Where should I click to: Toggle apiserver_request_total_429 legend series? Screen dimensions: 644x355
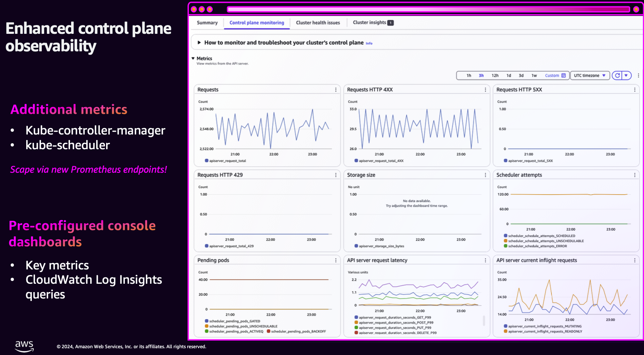coord(229,246)
